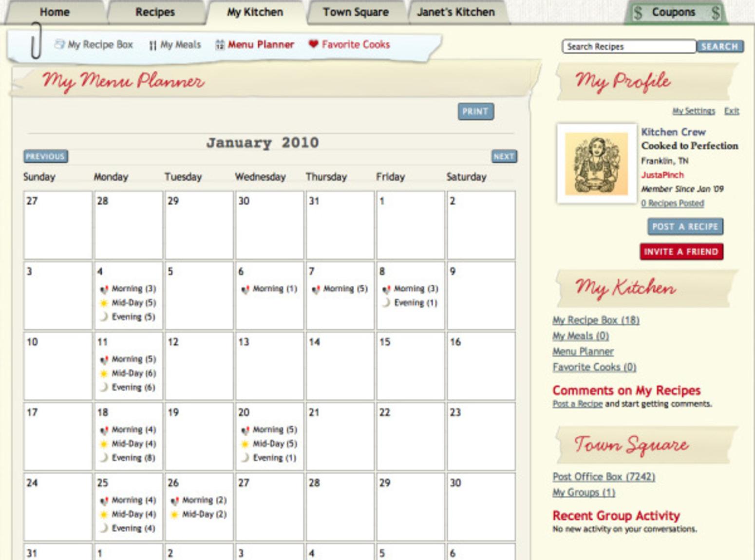The width and height of the screenshot is (755, 560).
Task: Expand the previous month view
Action: tap(45, 157)
